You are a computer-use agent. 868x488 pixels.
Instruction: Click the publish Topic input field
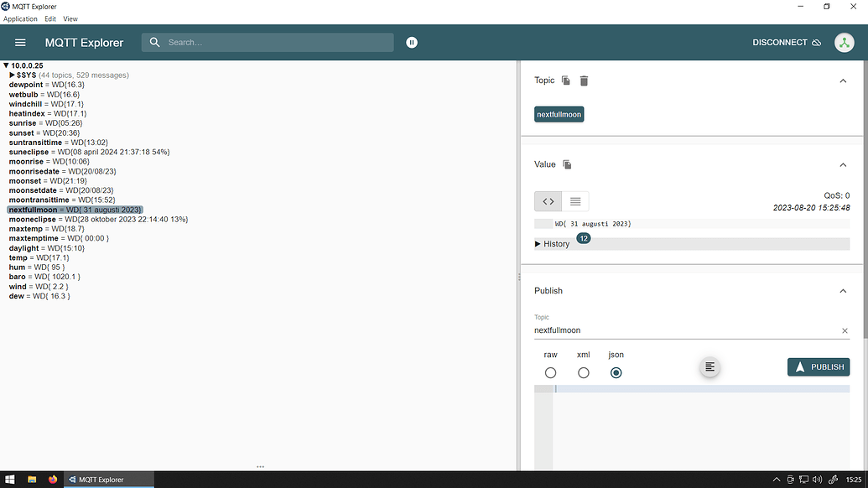686,330
